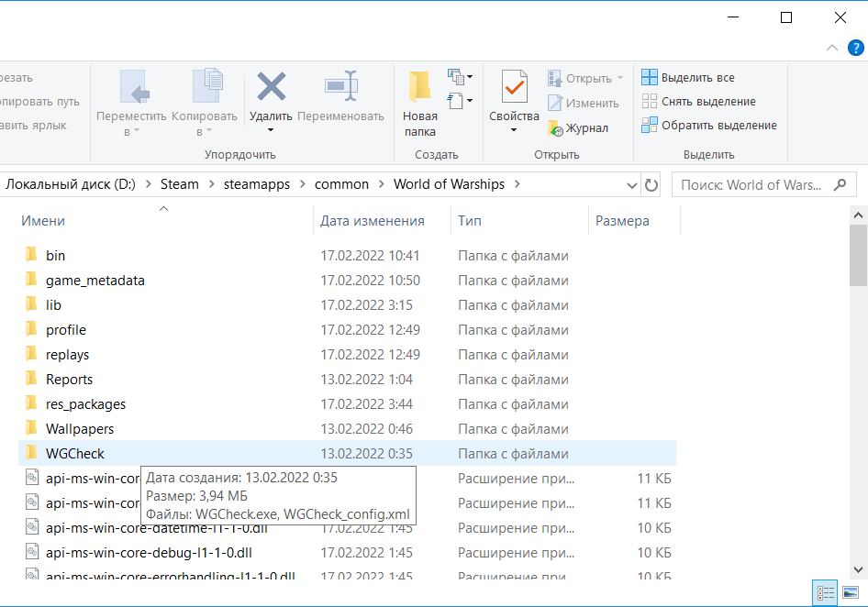This screenshot has height=607, width=868.
Task: Switch to details list view icon
Action: point(826,592)
